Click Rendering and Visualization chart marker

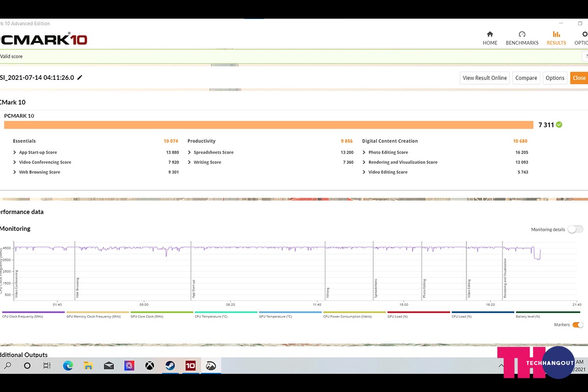(x=505, y=278)
